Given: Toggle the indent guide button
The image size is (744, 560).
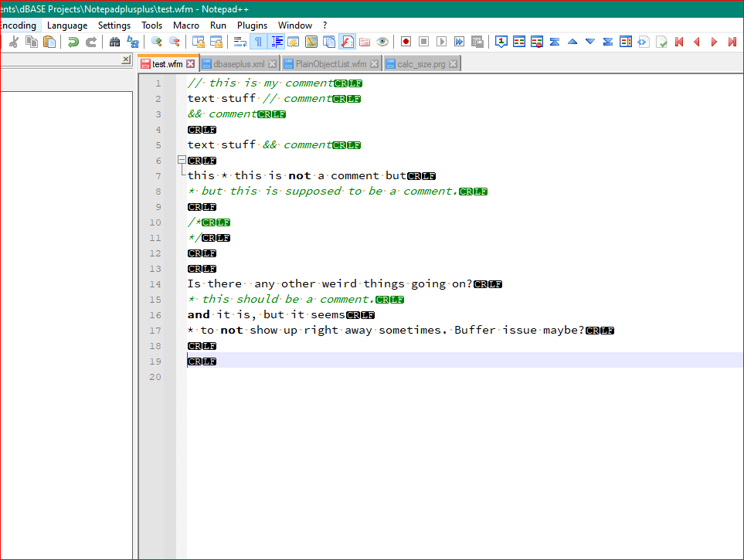Looking at the screenshot, I should [277, 42].
